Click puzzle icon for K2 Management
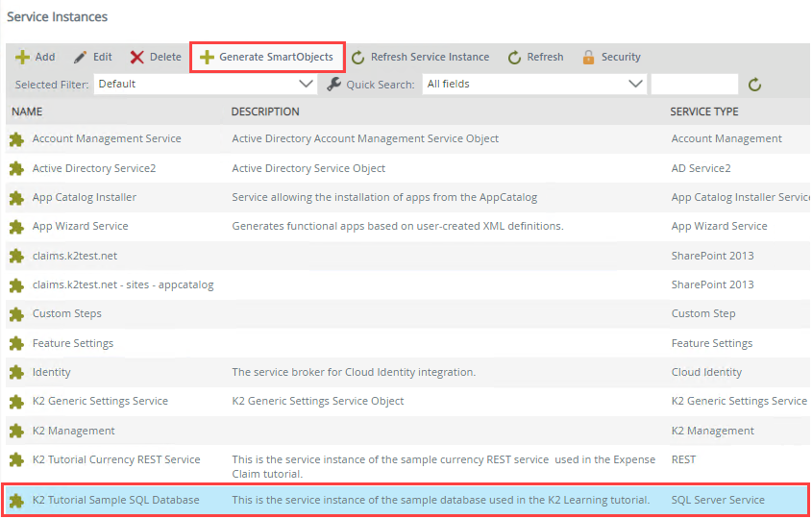This screenshot has height=519, width=812. 16,431
